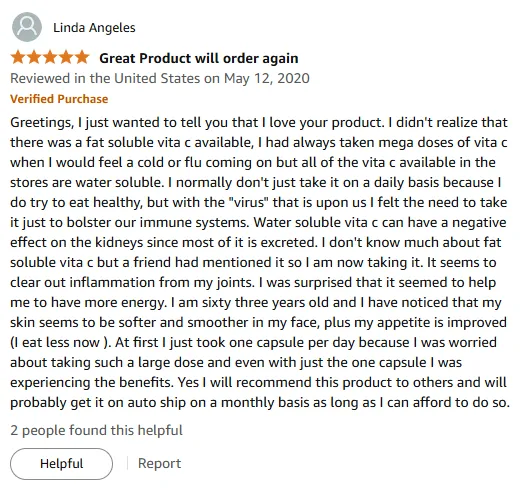Click "Water soluble vita c" sentence start

[x=316, y=222]
